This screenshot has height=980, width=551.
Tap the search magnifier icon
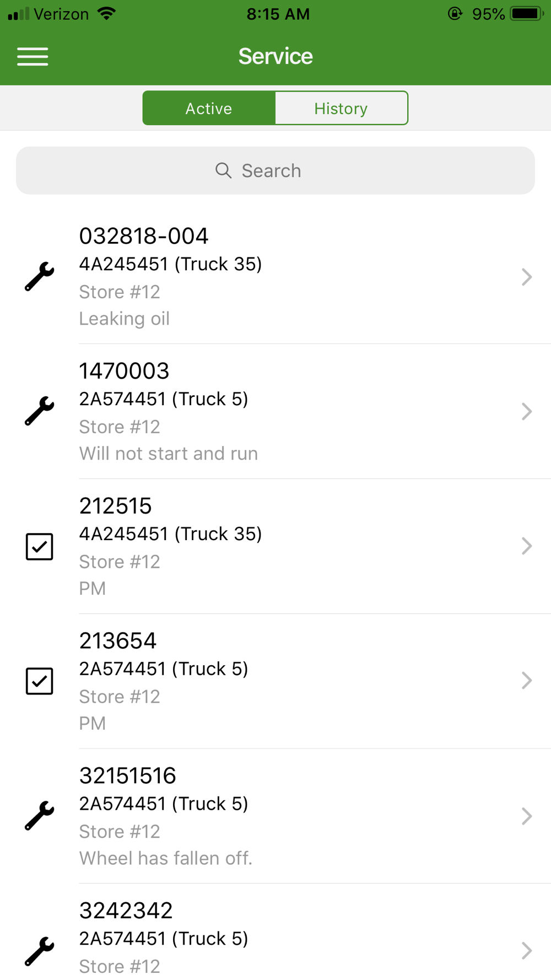(x=223, y=171)
